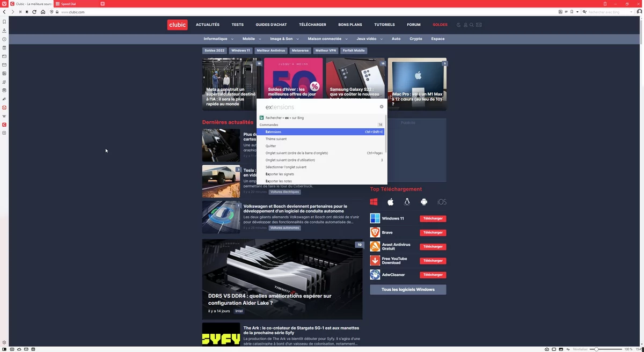Open Clubic newsletter envelope icon

[x=479, y=25]
